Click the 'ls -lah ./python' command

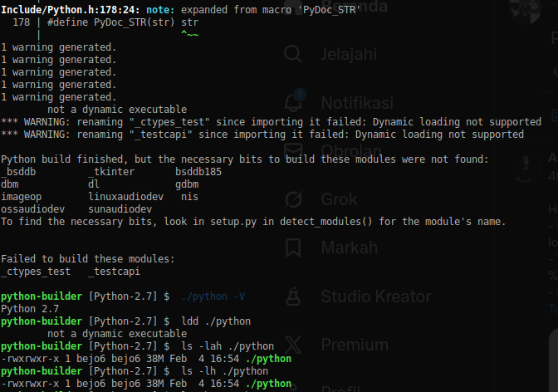click(228, 346)
